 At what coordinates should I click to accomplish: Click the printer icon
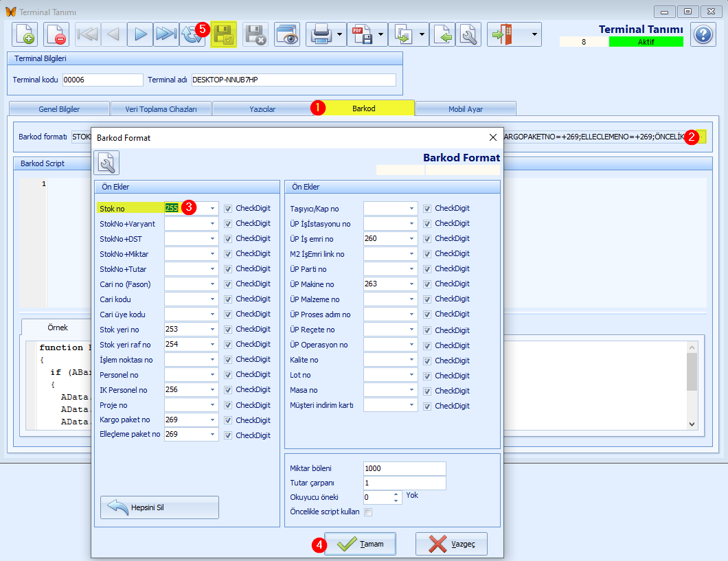pyautogui.click(x=321, y=34)
